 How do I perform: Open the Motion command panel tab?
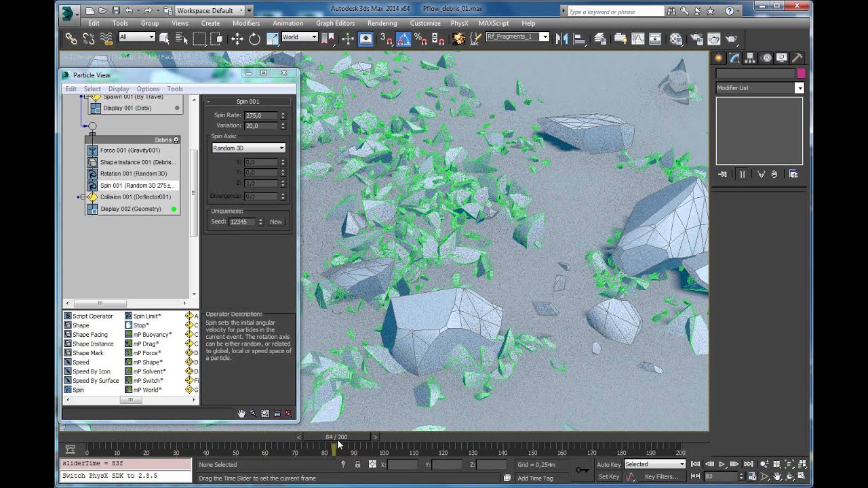766,58
